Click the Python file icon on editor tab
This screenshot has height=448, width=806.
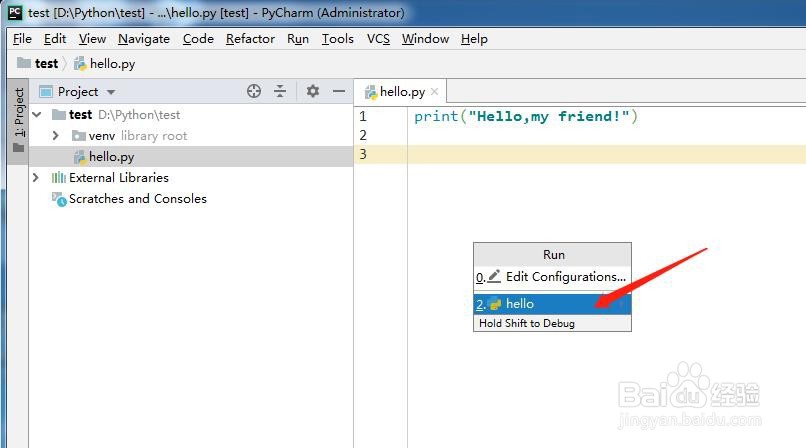click(x=370, y=92)
